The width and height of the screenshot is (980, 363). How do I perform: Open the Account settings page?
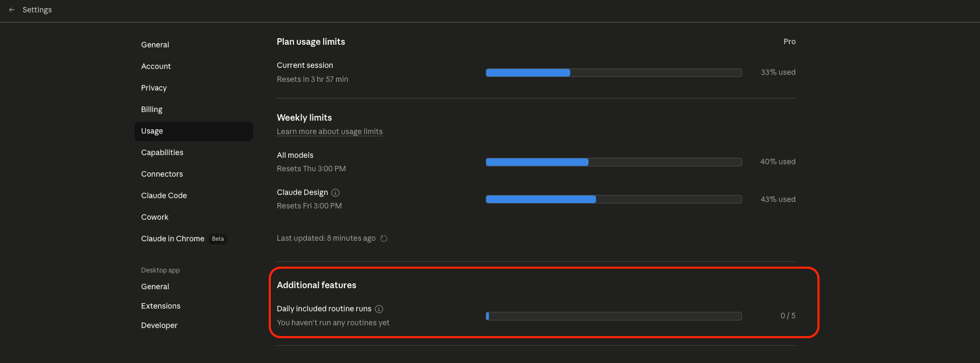[x=194, y=66]
